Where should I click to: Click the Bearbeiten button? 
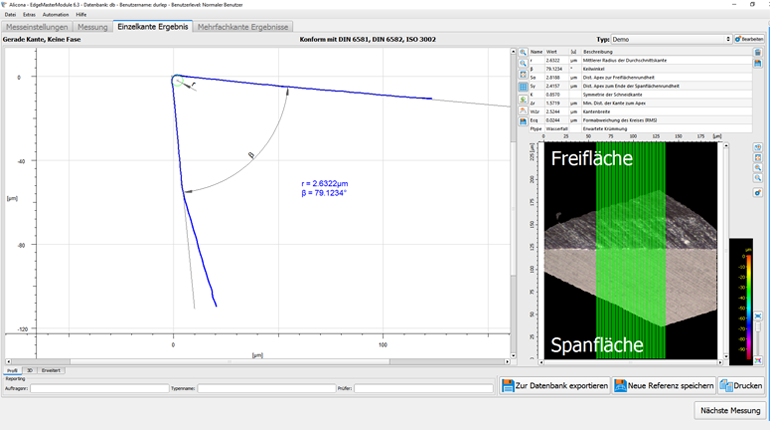coord(749,39)
